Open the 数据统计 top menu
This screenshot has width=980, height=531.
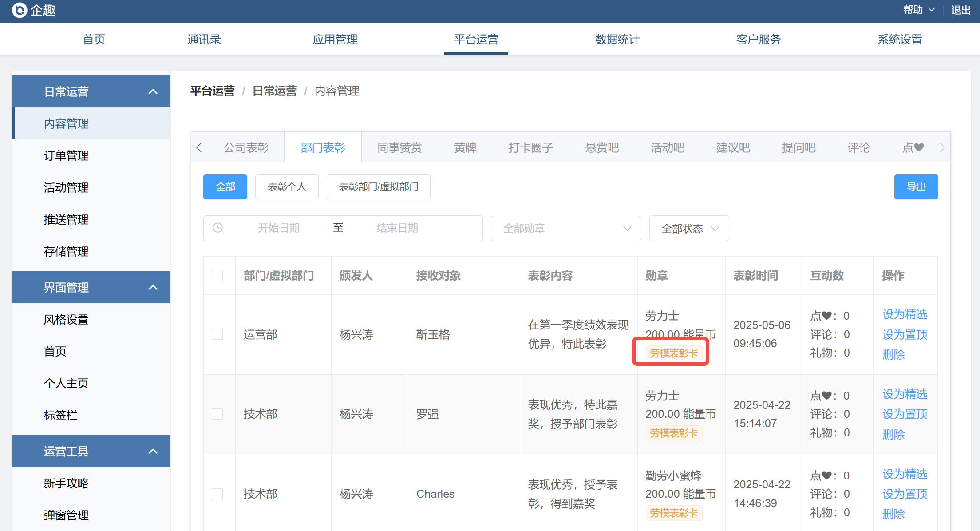(617, 39)
